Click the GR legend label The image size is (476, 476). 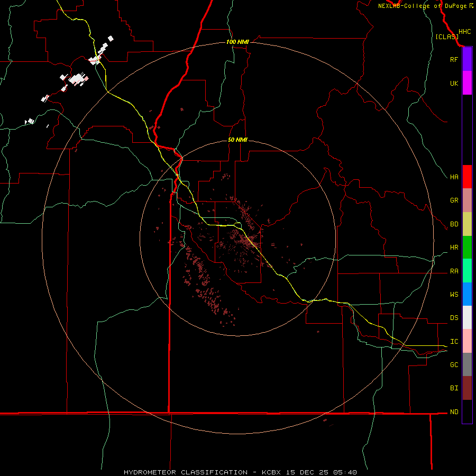[454, 200]
